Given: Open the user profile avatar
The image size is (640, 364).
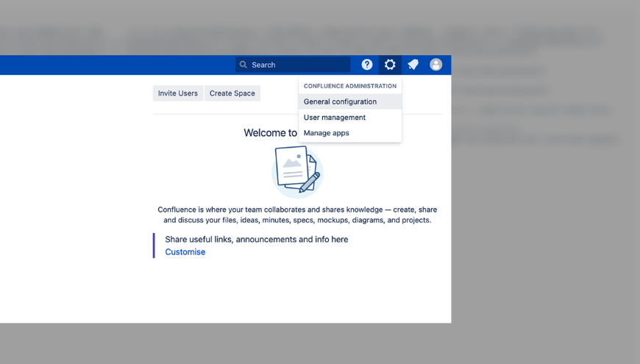Looking at the screenshot, I should pyautogui.click(x=436, y=65).
